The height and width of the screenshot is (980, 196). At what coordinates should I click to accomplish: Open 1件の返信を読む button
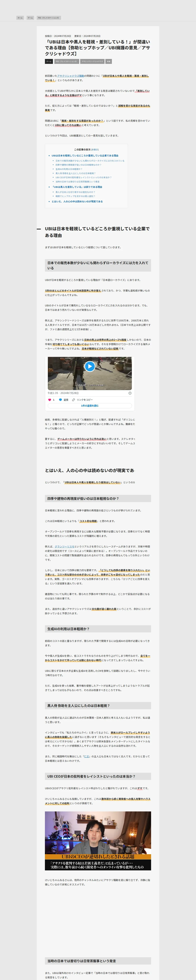pyautogui.click(x=90, y=406)
